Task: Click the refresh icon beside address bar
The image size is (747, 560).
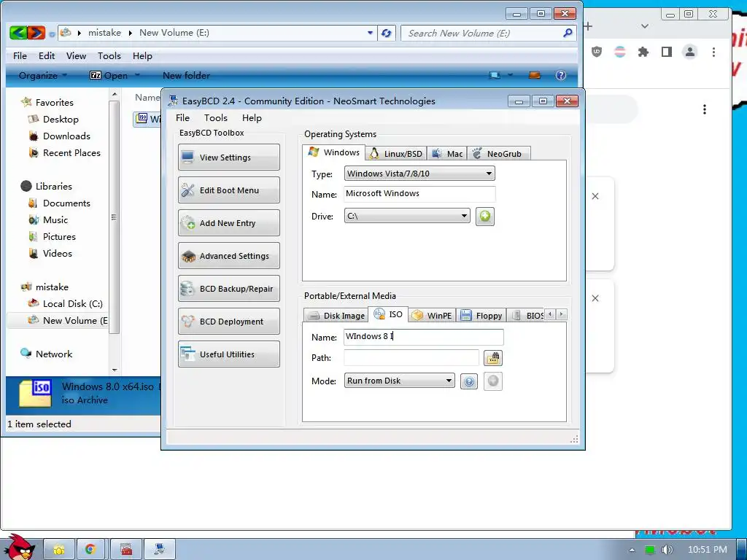Action: (387, 33)
